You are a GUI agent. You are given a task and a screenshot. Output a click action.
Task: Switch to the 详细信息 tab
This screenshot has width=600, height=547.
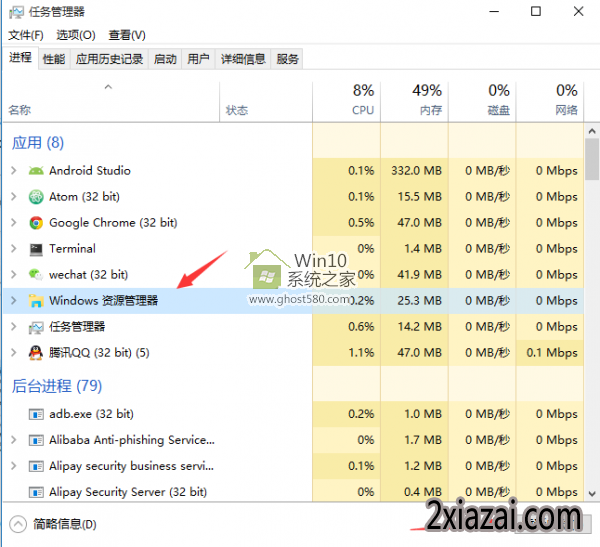(x=243, y=59)
